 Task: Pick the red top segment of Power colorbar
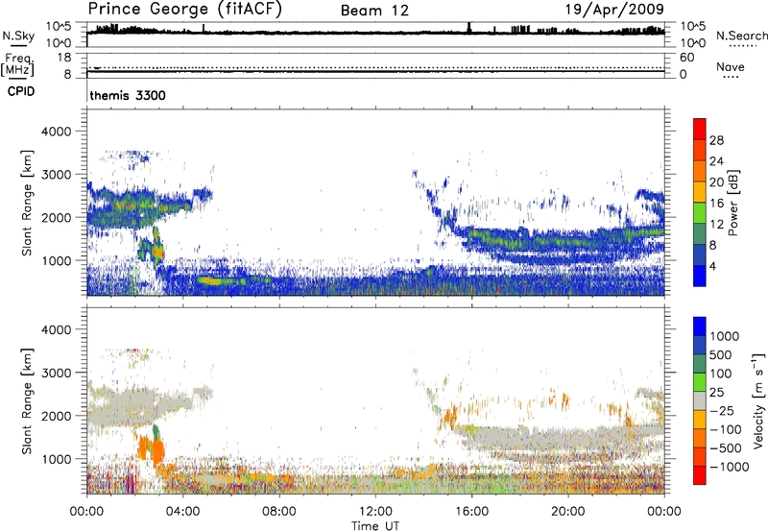(700, 129)
